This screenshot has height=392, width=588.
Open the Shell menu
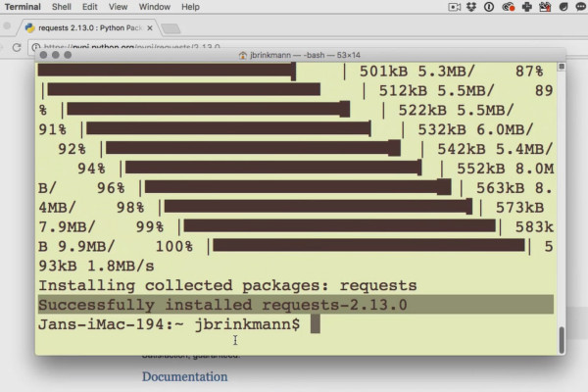[x=62, y=7]
